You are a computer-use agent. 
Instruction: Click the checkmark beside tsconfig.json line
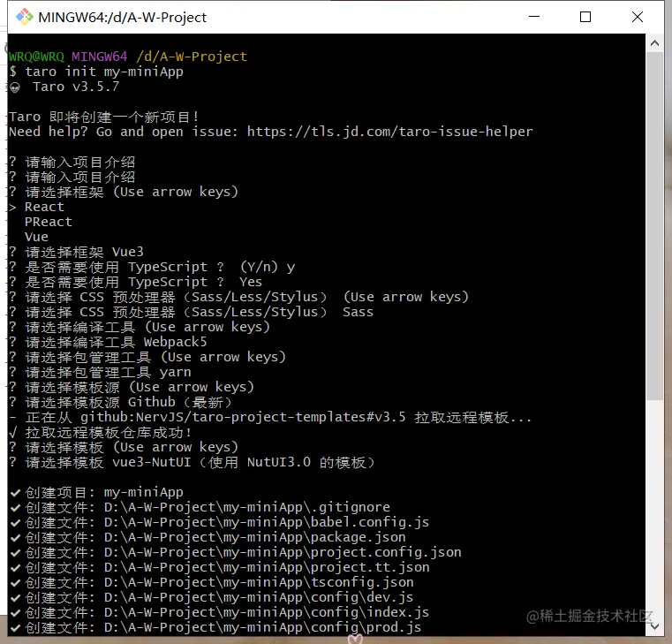pyautogui.click(x=15, y=583)
